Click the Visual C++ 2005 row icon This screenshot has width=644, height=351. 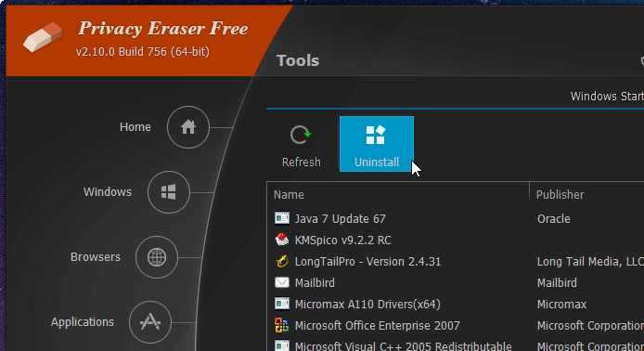coord(282,345)
